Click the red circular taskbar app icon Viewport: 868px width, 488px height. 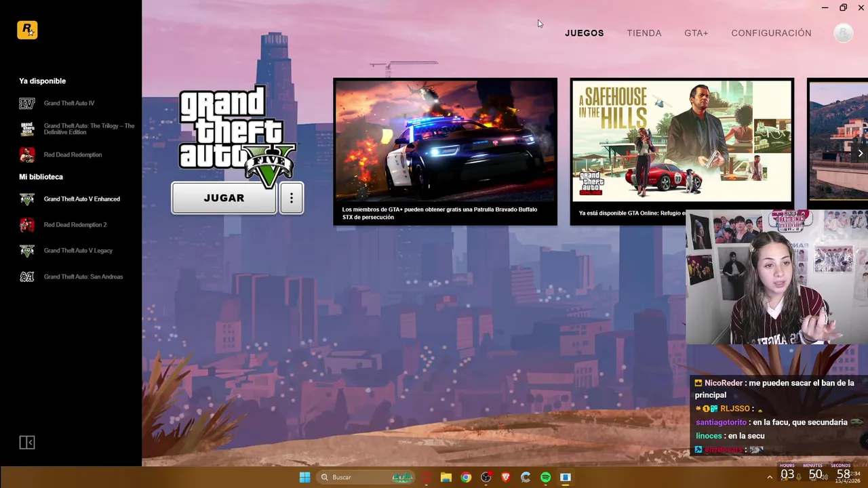426,477
